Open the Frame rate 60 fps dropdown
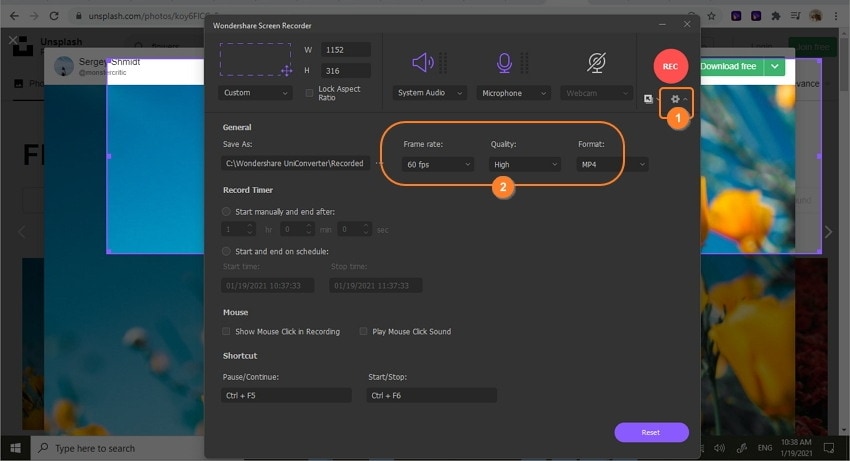850x461 pixels. point(438,164)
